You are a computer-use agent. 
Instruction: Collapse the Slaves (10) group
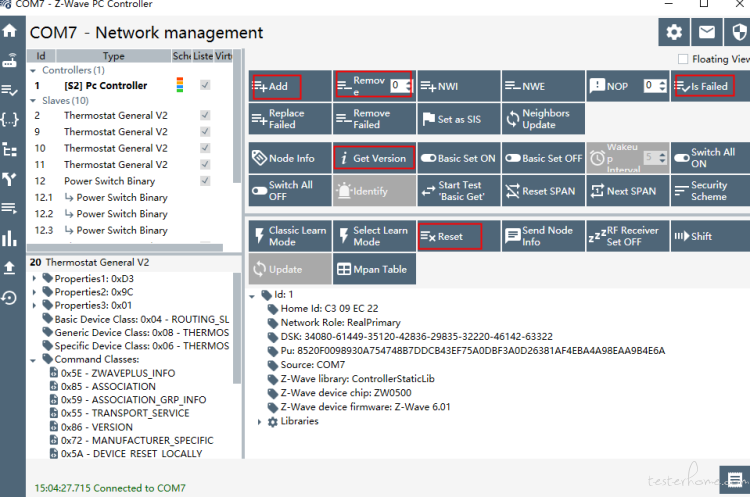click(33, 101)
